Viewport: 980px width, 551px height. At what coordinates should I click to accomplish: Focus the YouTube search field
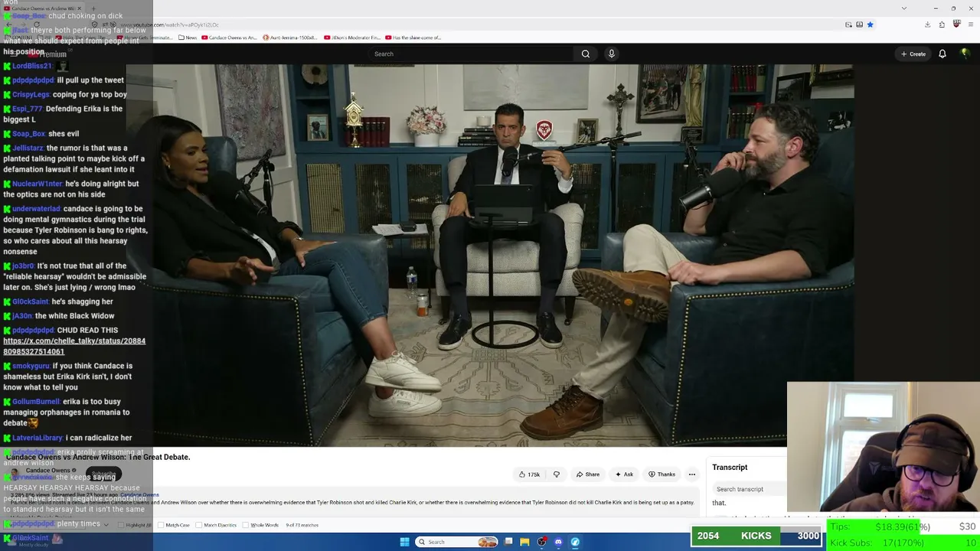point(472,54)
